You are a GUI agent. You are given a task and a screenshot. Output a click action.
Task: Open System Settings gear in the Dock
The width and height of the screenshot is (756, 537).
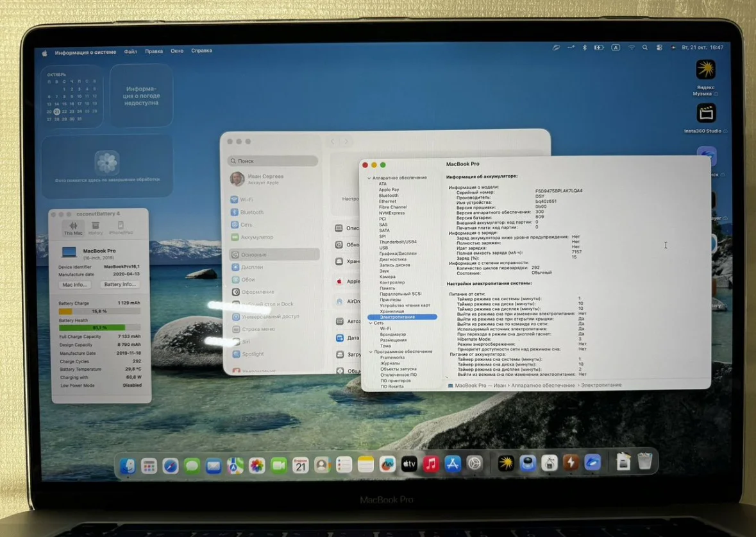(475, 464)
